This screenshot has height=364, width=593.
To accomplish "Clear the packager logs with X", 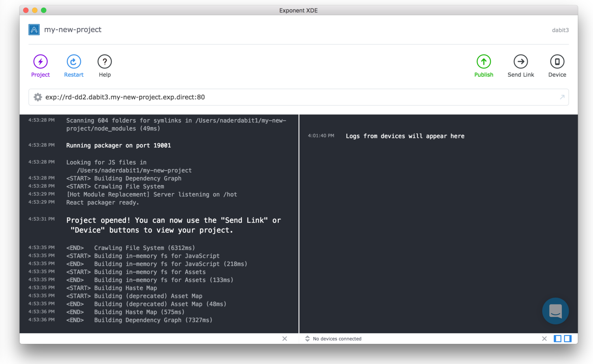I will [x=285, y=339].
